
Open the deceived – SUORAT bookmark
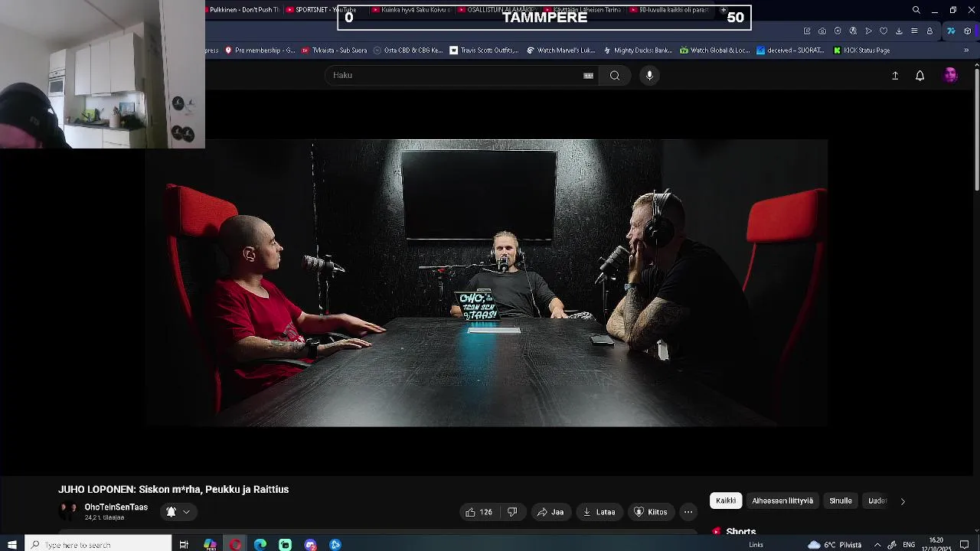(x=790, y=51)
